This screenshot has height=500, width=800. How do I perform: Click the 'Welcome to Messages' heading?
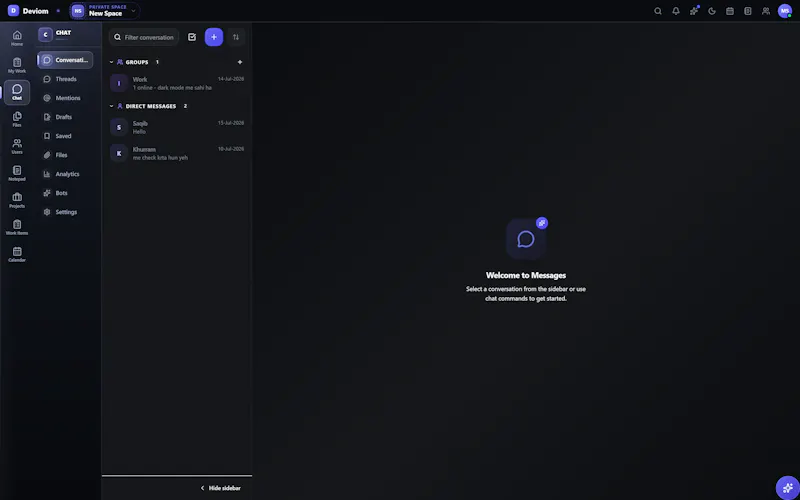tap(526, 276)
